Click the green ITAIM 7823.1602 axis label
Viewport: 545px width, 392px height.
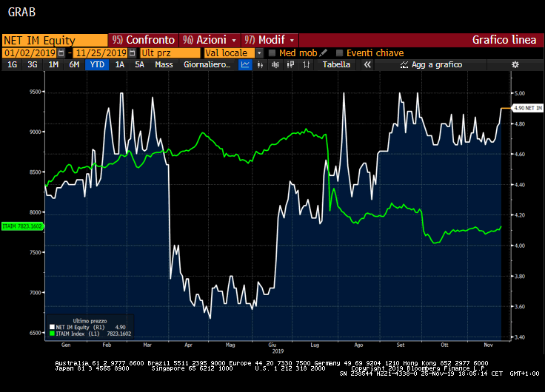click(x=23, y=226)
